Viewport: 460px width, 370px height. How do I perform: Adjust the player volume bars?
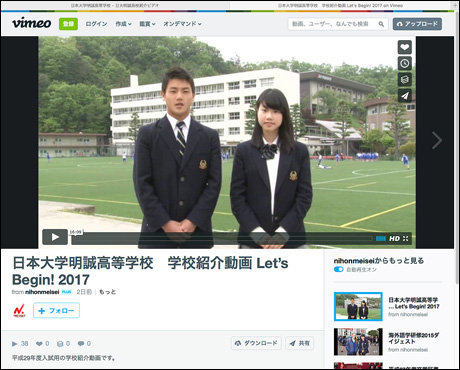(381, 239)
